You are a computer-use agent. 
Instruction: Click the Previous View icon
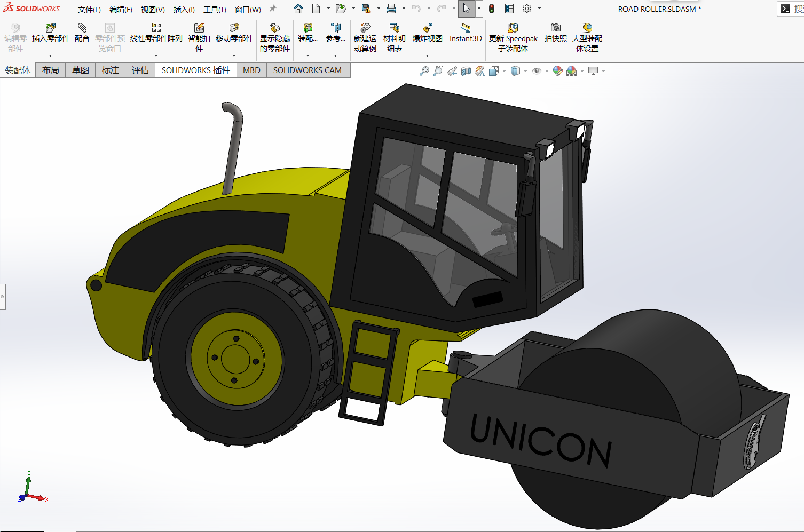[452, 71]
